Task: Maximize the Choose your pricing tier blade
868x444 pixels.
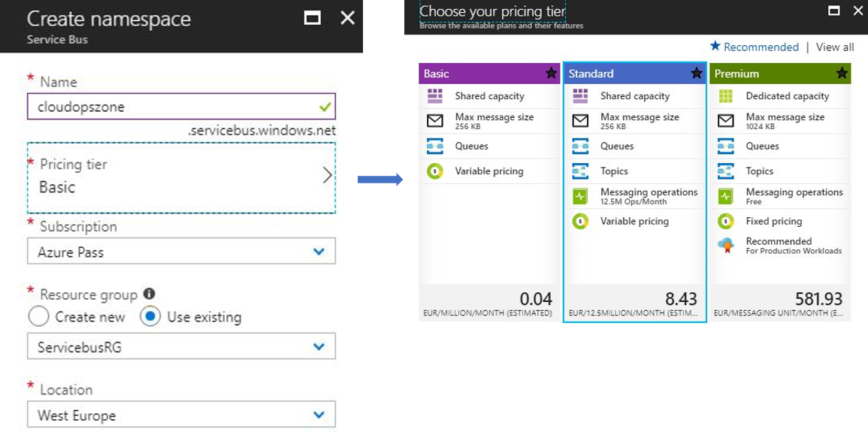Action: [x=833, y=11]
